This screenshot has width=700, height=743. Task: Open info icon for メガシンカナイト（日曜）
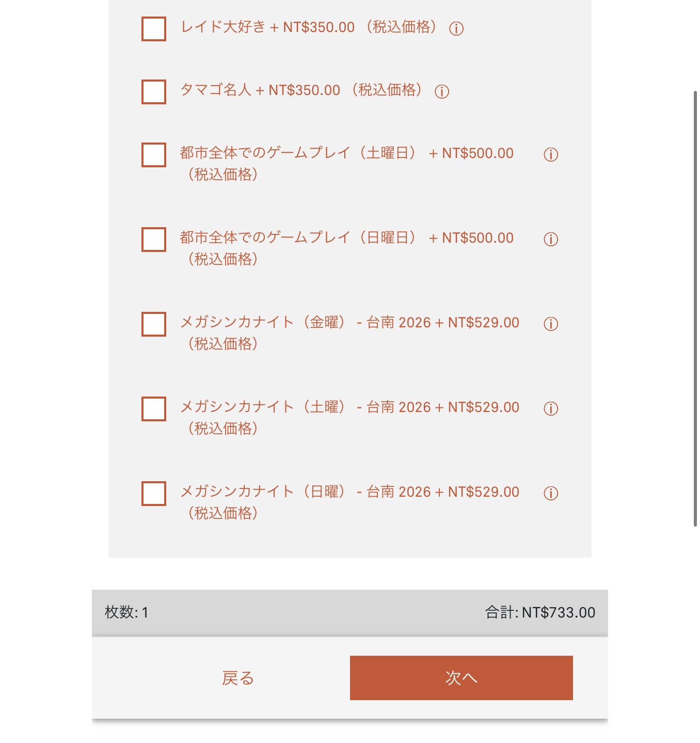551,493
